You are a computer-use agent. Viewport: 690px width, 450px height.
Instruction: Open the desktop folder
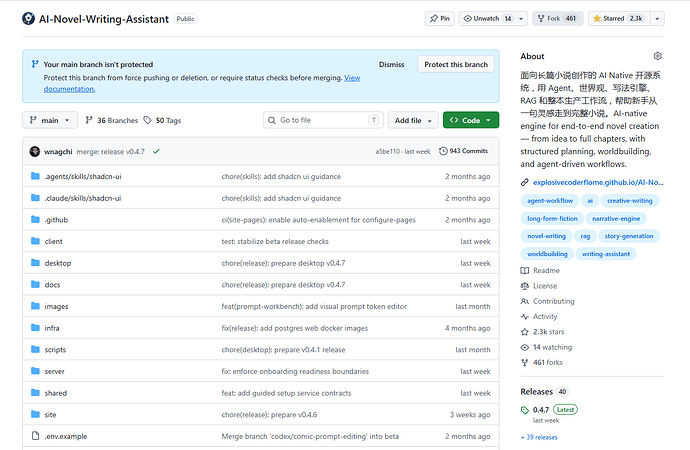click(58, 263)
